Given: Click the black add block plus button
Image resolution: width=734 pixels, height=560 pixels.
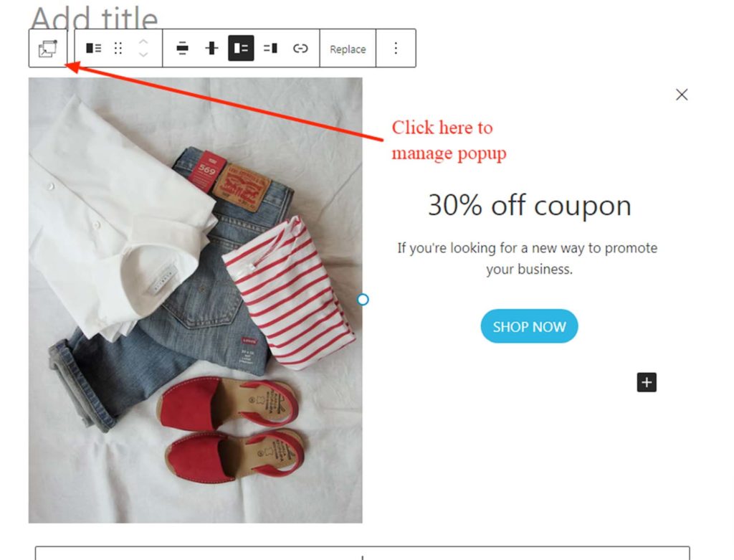Looking at the screenshot, I should click(647, 382).
